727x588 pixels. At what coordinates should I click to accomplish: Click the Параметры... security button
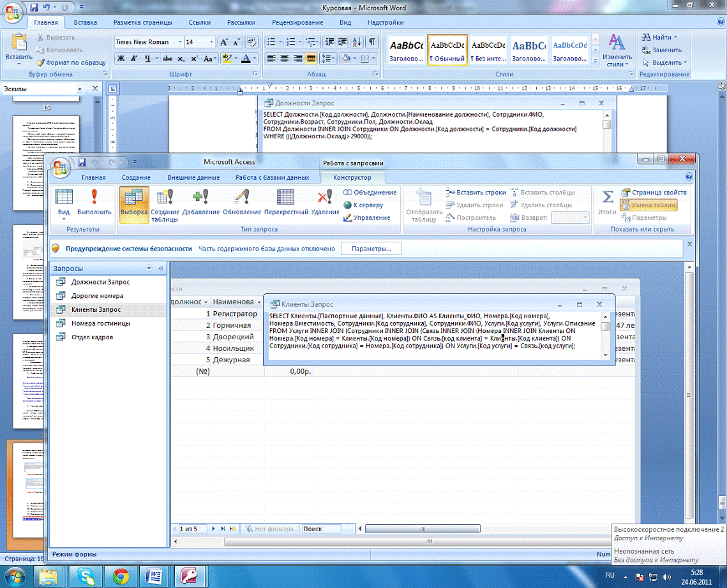(x=371, y=248)
